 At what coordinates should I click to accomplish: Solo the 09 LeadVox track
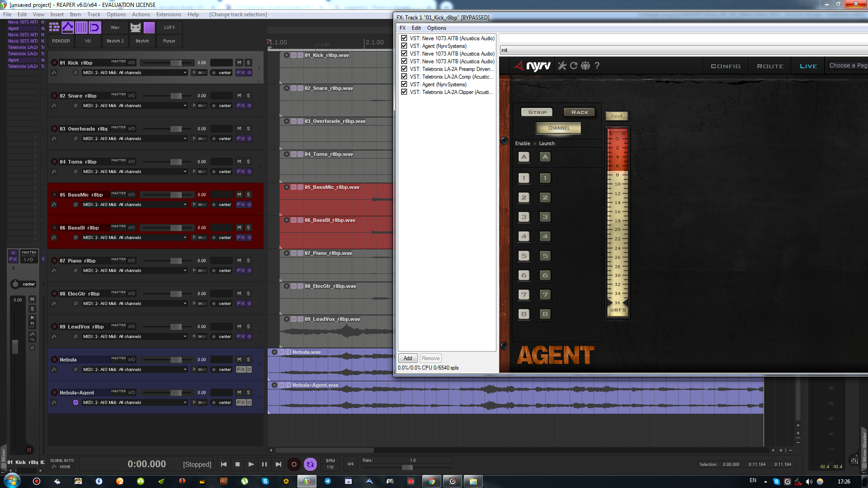click(248, 327)
